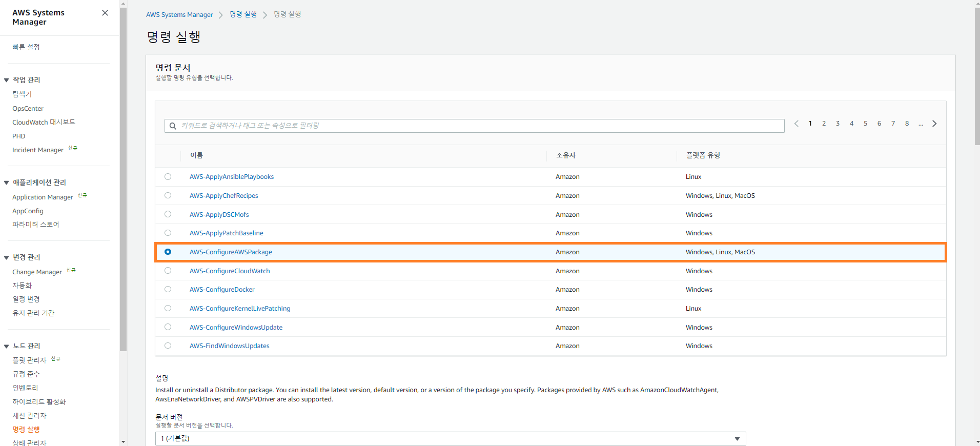
Task: Open 인벤토리 in sidebar
Action: (25, 388)
